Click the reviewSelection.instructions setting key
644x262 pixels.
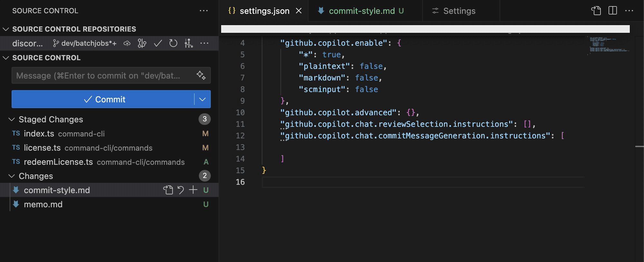click(x=396, y=124)
